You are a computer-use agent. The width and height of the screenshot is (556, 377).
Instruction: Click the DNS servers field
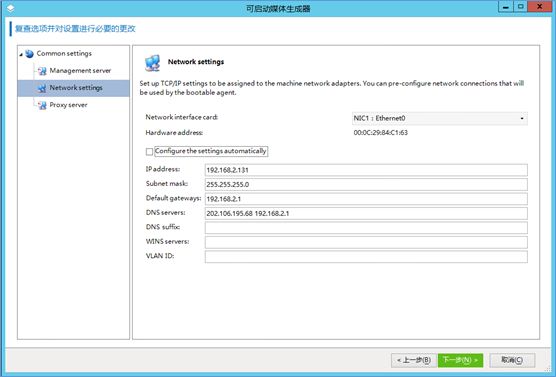point(366,213)
